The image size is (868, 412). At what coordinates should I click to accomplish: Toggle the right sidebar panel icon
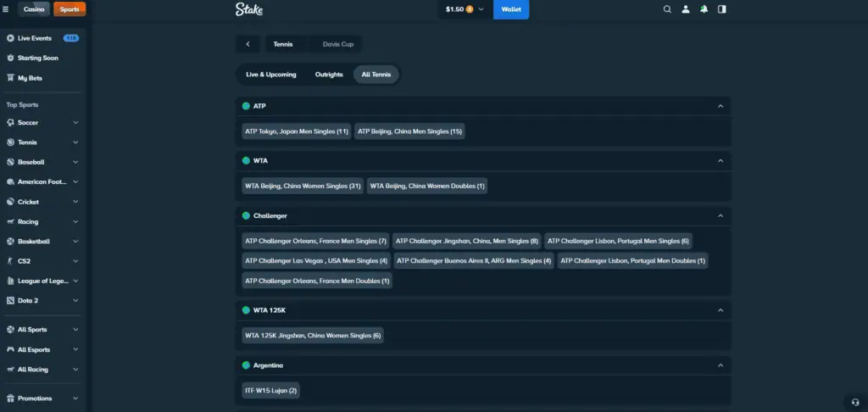[721, 9]
